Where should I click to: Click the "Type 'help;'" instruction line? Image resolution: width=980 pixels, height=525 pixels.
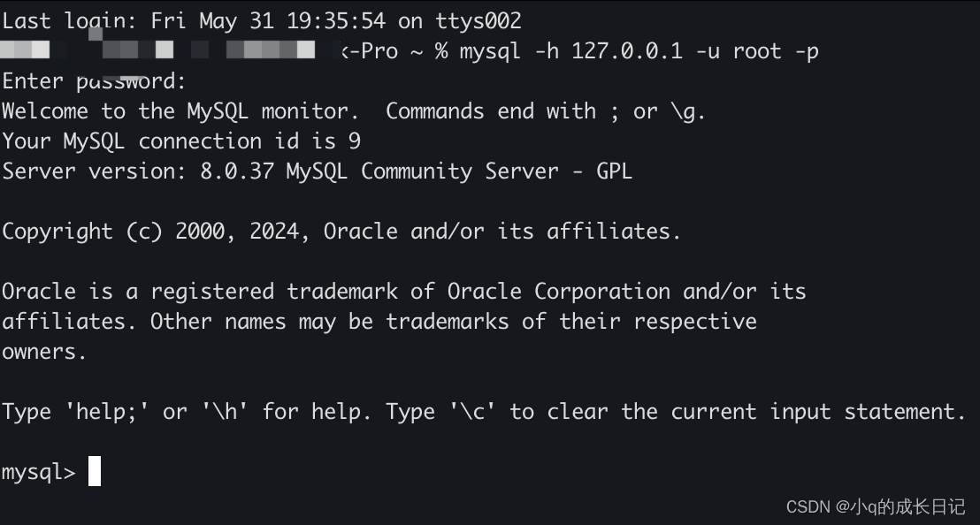(x=484, y=411)
